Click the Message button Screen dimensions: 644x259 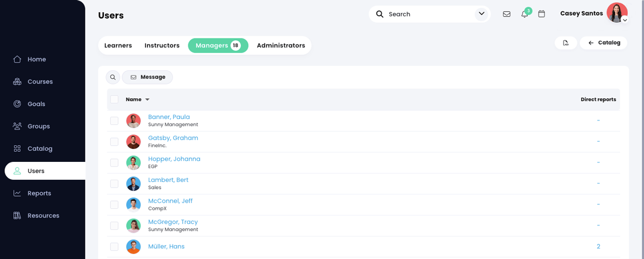click(148, 77)
